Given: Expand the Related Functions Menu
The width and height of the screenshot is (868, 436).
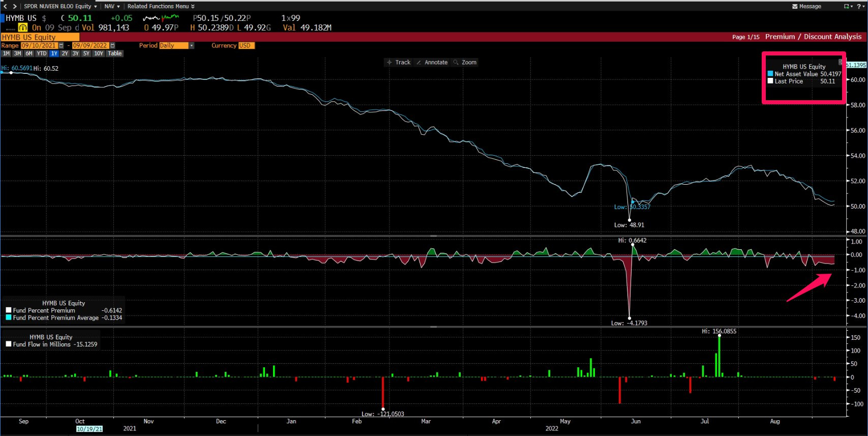Looking at the screenshot, I should [161, 6].
